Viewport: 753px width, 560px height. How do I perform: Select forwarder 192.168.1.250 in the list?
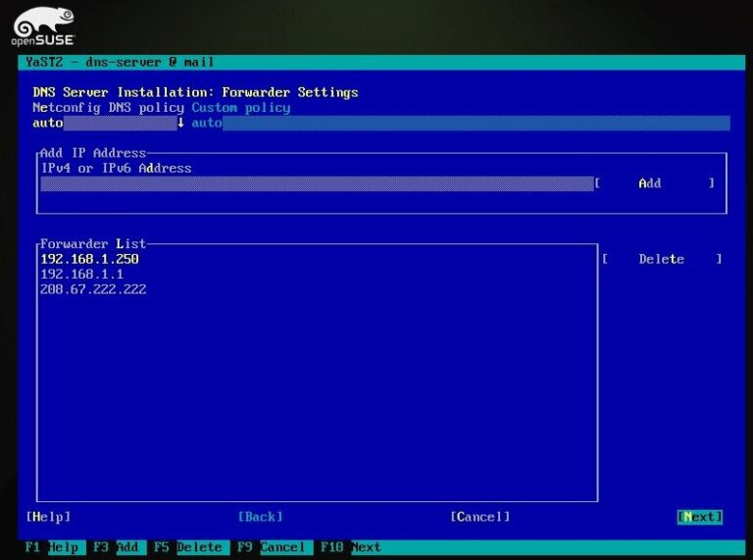[89, 259]
